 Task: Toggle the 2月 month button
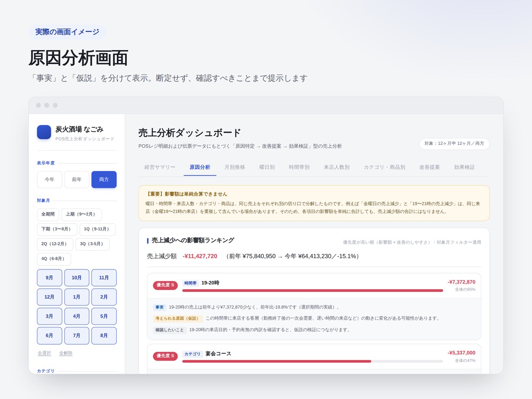104,297
